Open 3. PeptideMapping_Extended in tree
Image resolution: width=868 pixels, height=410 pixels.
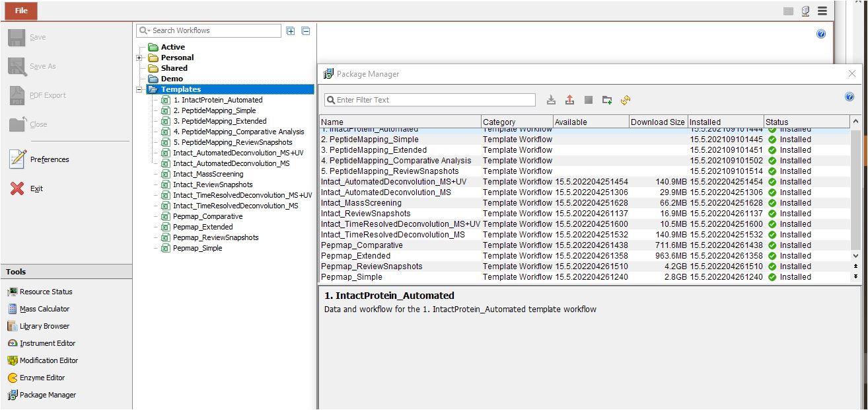click(213, 121)
